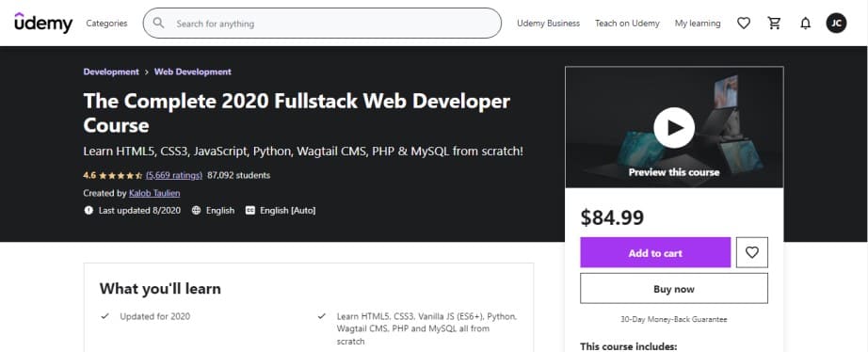The height and width of the screenshot is (352, 868).
Task: Click the last updated info icon
Action: pos(88,210)
